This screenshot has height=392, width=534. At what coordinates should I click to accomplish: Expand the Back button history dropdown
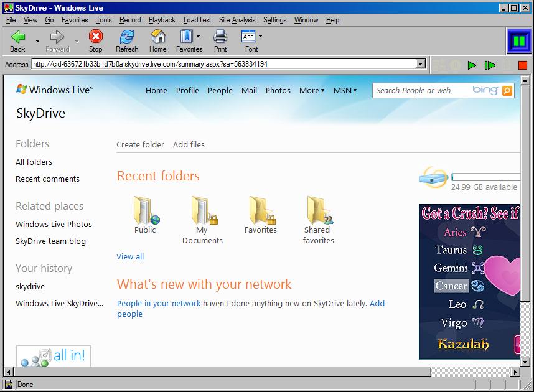click(37, 41)
